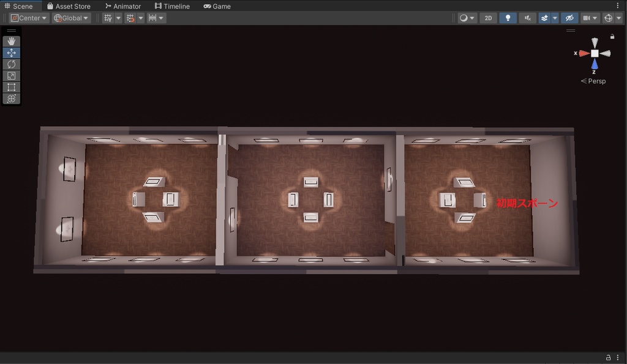This screenshot has height=364, width=627.
Task: Select the combined Transform tool
Action: pyautogui.click(x=11, y=98)
